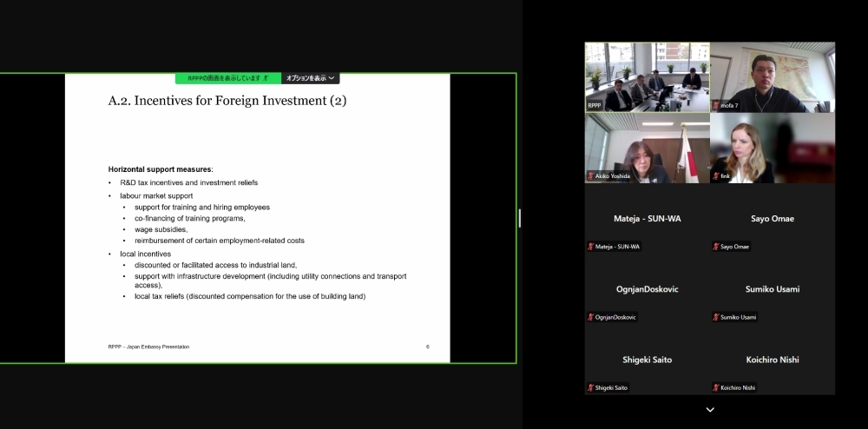Click the Horizontal support measures heading on slide
868x429 pixels.
click(160, 168)
